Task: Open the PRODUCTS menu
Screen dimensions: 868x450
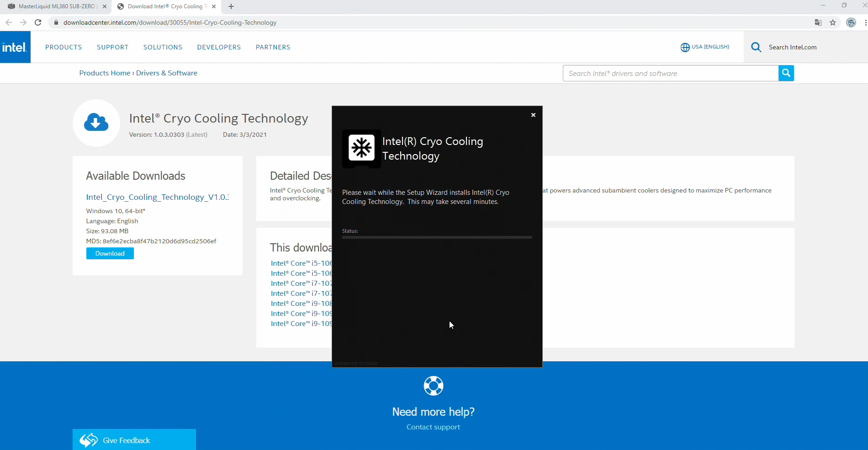Action: click(64, 47)
